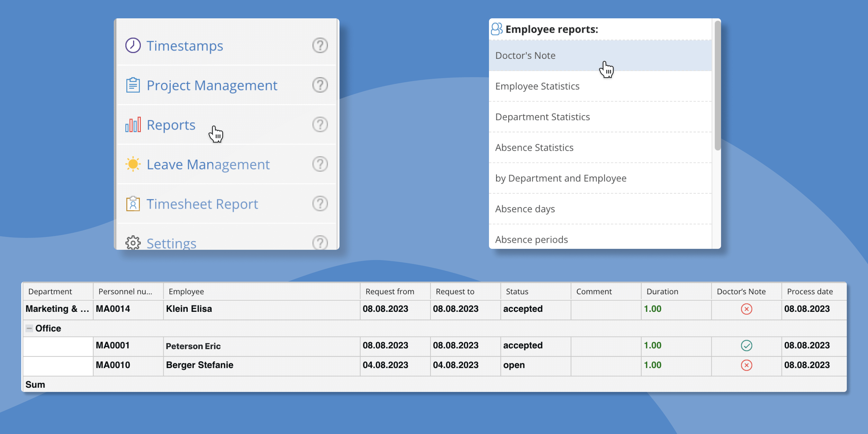Sort by the Request to column header
The height and width of the screenshot is (434, 868).
[466, 292]
